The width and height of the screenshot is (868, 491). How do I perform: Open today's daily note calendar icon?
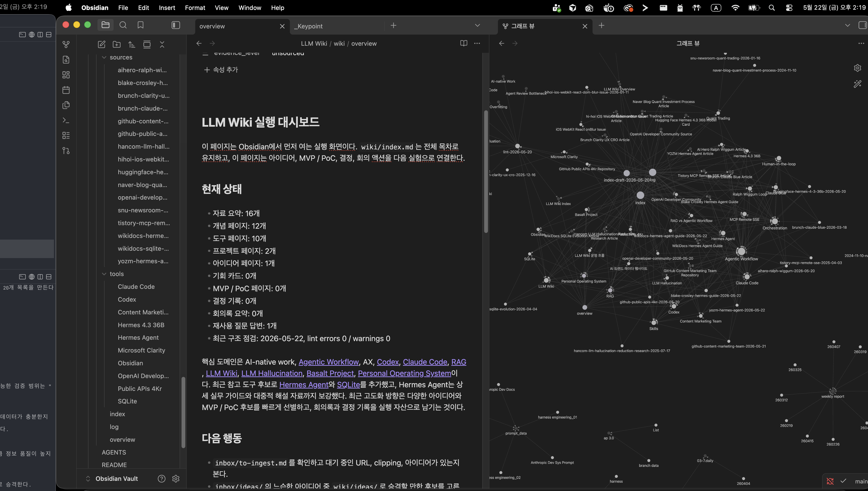[x=66, y=90]
